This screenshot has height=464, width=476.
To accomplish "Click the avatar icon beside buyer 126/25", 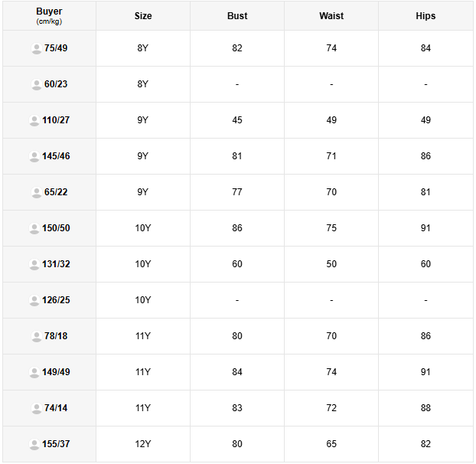I will point(34,301).
